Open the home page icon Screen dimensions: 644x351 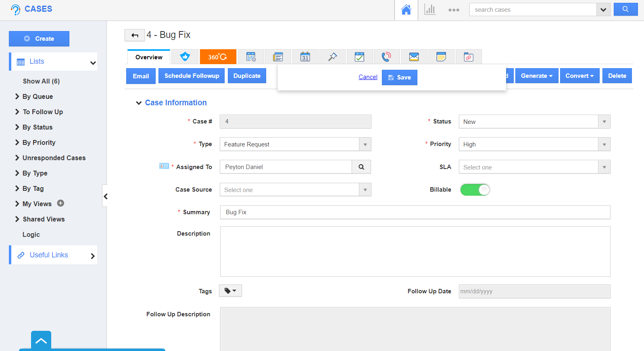click(406, 10)
